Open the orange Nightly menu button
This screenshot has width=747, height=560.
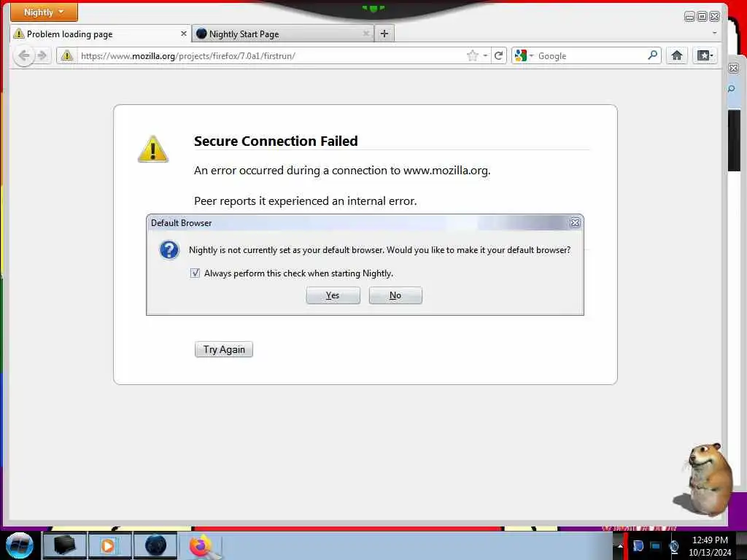click(x=44, y=12)
